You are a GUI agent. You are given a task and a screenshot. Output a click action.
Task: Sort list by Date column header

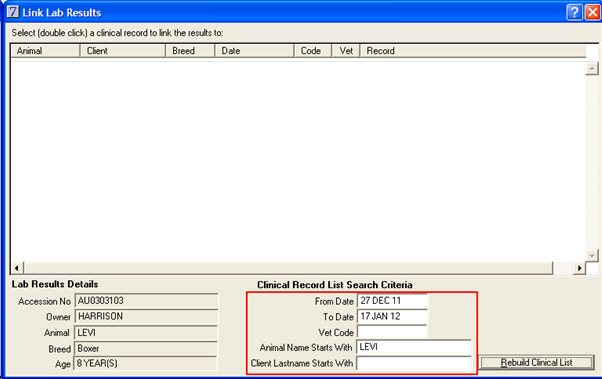(254, 51)
